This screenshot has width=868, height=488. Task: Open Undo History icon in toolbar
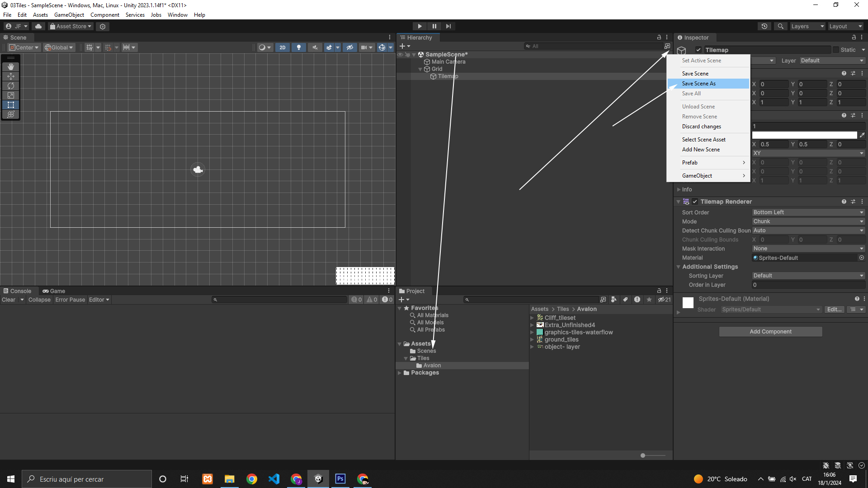click(764, 26)
